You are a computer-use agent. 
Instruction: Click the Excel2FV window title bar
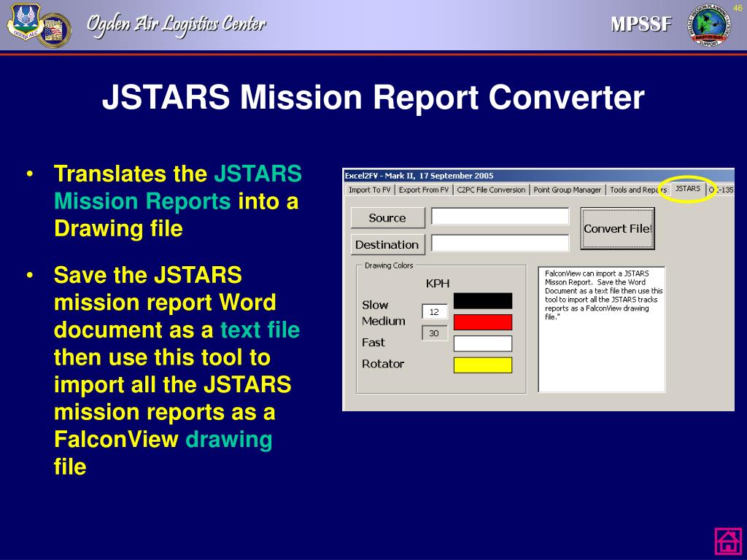(538, 176)
